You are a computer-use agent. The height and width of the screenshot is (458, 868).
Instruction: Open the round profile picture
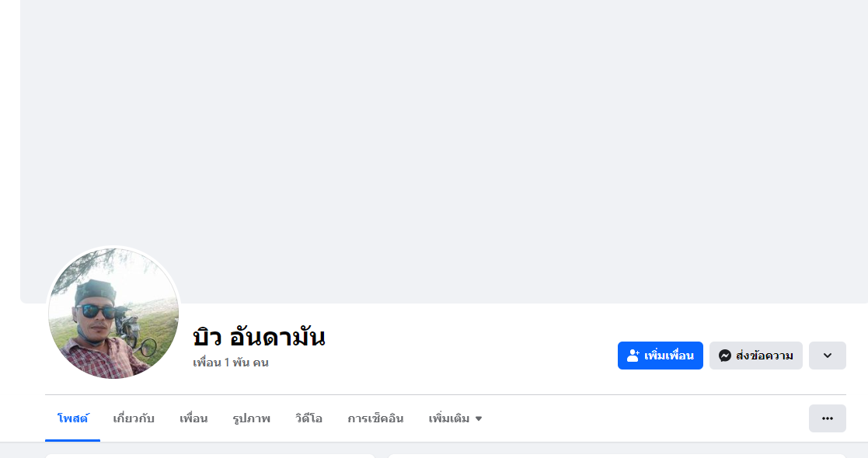(x=113, y=314)
